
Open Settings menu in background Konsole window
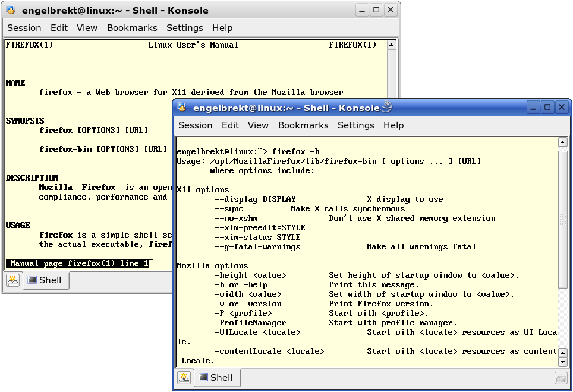point(185,28)
